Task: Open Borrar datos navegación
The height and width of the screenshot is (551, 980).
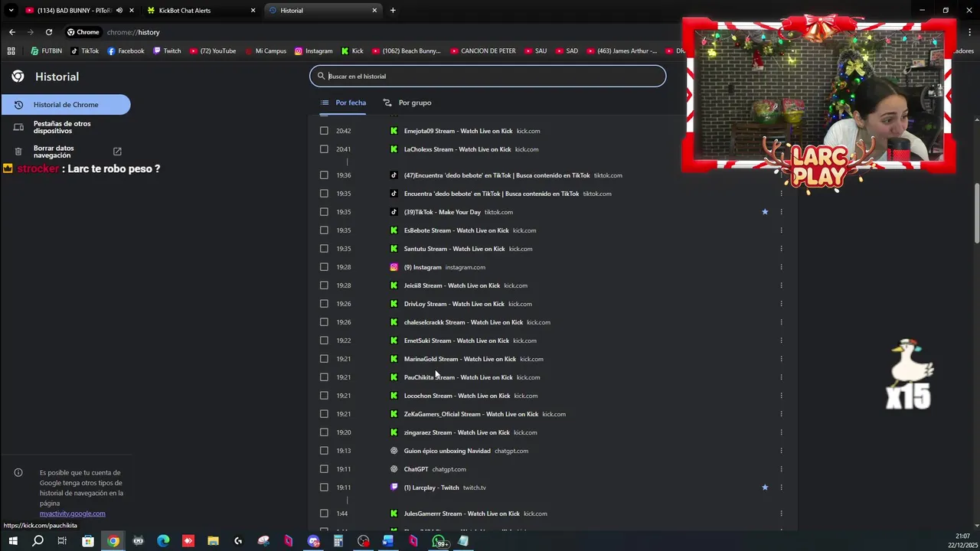Action: click(66, 152)
